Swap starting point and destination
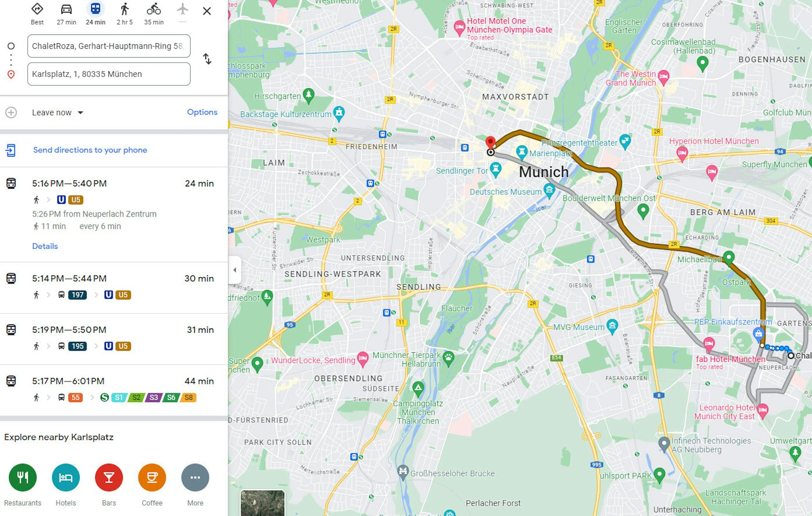 pos(207,59)
